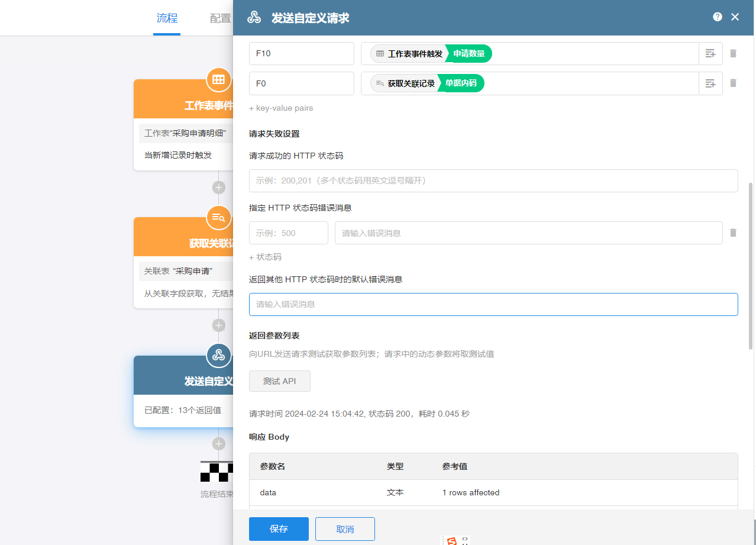This screenshot has height=545, width=756.
Task: Click the worksheet event trigger node icon
Action: coord(218,80)
